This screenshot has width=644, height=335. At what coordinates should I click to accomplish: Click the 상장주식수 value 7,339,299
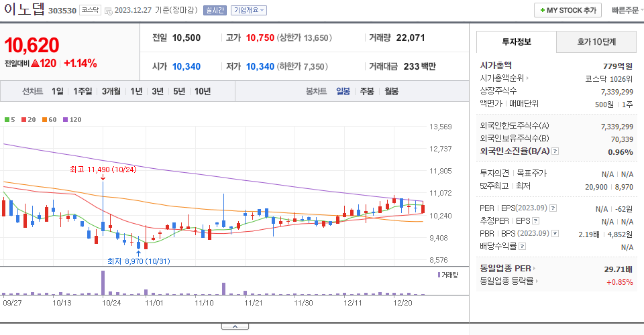point(617,92)
